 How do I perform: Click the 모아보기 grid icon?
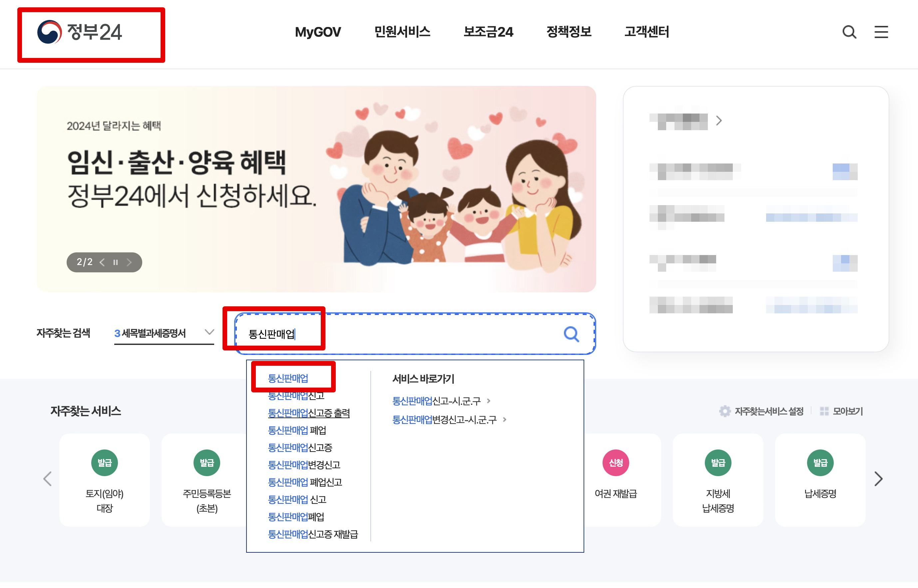[x=824, y=411]
